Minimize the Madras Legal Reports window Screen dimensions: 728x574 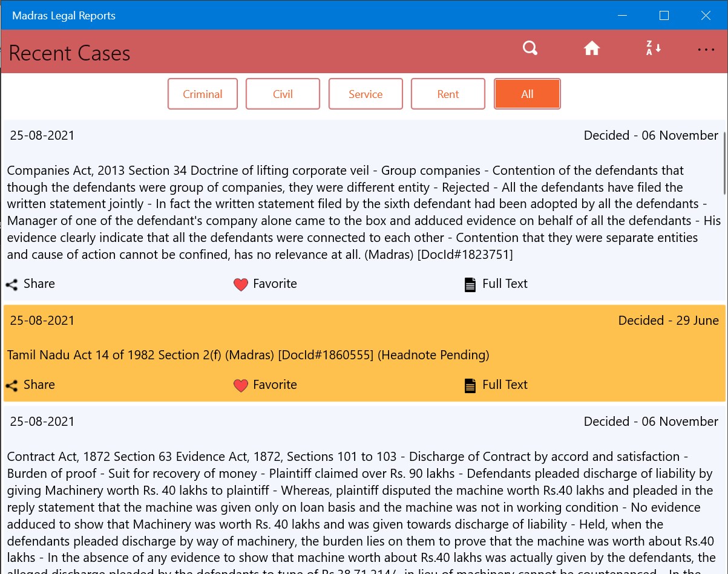[622, 16]
